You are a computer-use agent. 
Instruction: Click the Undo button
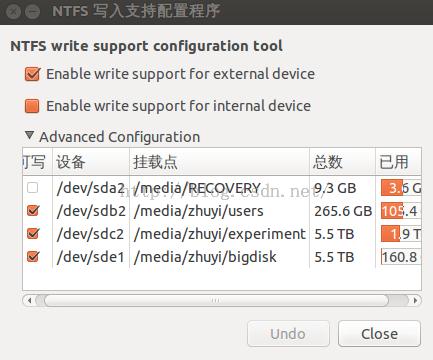tap(288, 334)
